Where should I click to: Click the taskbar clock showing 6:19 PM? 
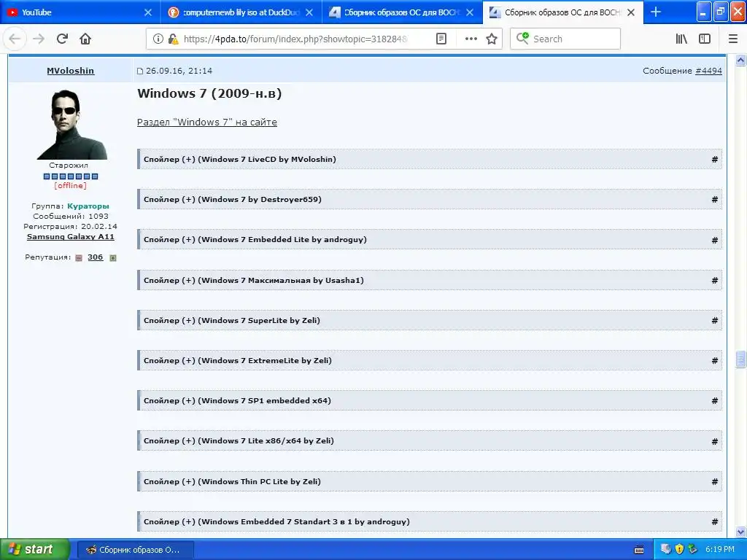720,550
